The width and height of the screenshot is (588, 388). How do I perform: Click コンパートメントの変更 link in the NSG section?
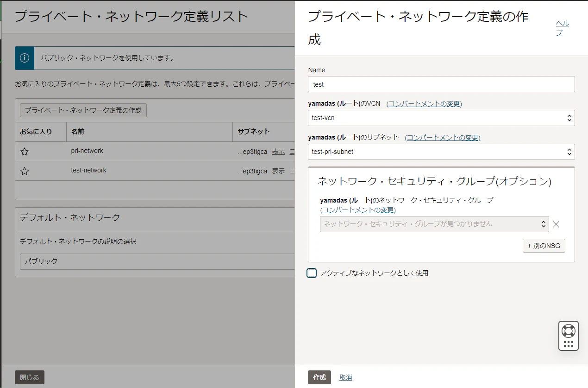tap(358, 210)
